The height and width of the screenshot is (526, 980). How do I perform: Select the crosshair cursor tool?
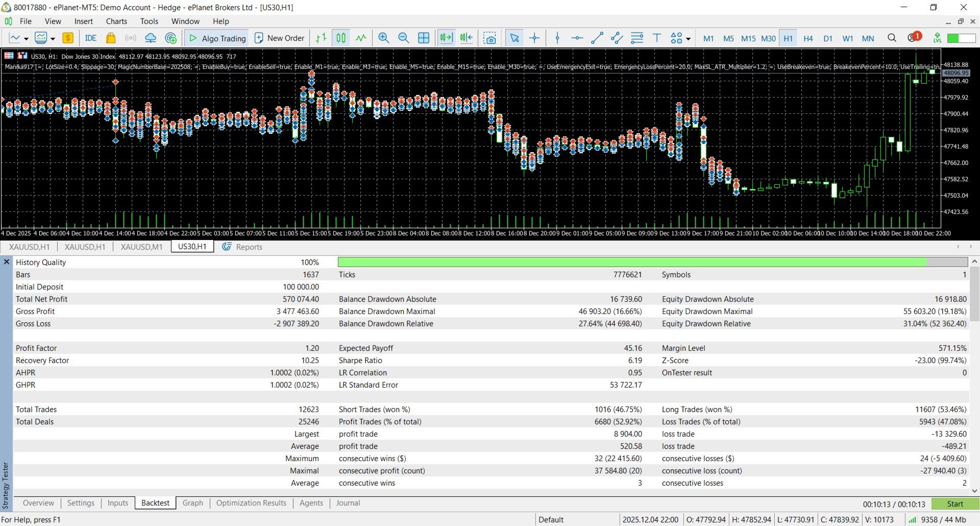534,38
